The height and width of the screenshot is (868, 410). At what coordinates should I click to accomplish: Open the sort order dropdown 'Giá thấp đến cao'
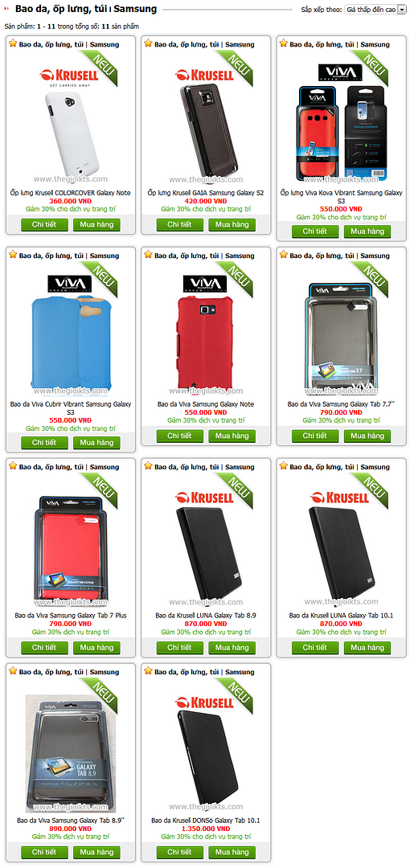375,10
